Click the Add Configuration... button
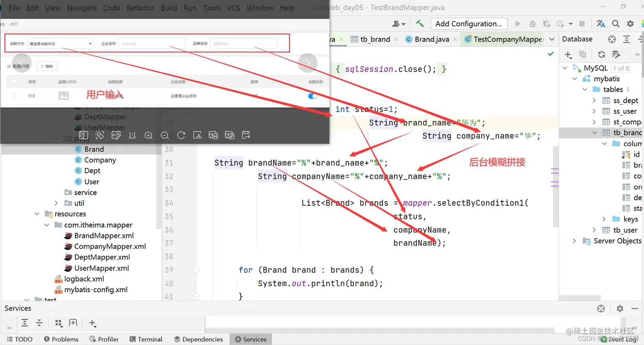The image size is (644, 345). click(x=469, y=24)
